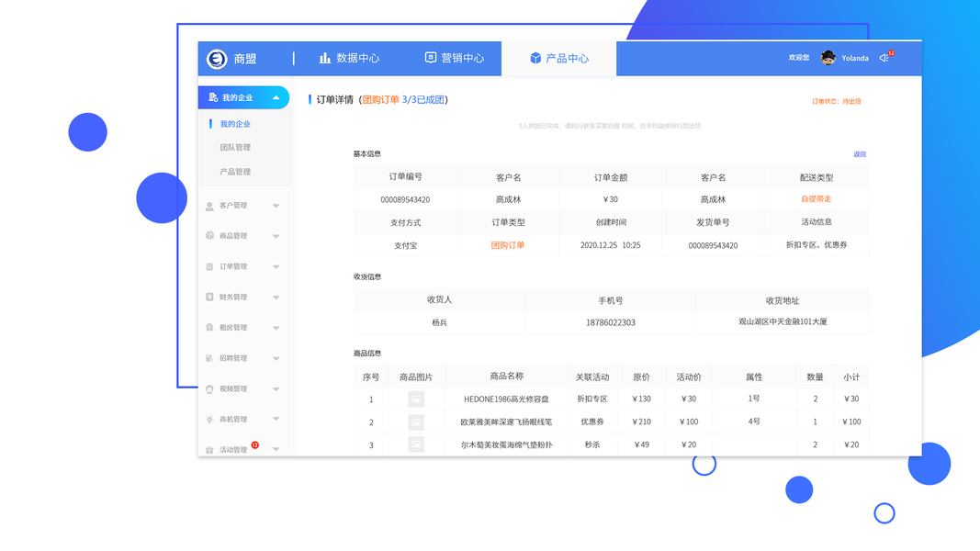This screenshot has width=980, height=551.
Task: Switch to the 产品中心 tab
Action: (558, 58)
